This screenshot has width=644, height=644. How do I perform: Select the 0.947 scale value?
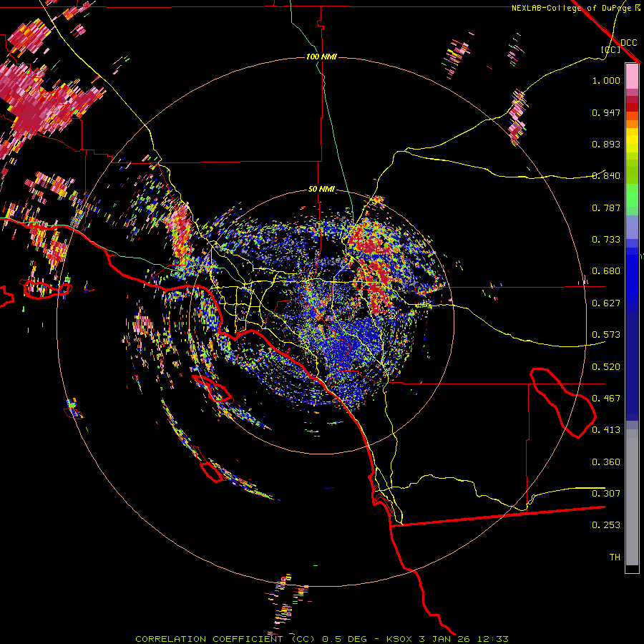(606, 112)
